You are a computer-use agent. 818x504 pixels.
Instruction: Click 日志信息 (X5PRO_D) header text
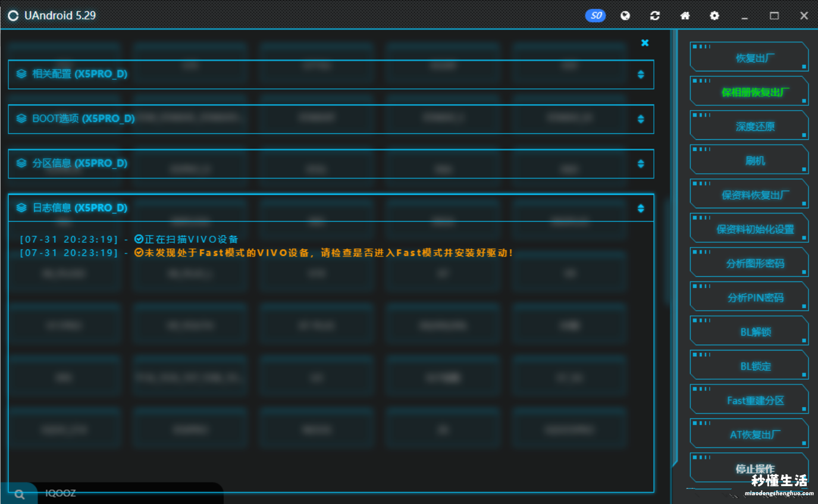(80, 208)
